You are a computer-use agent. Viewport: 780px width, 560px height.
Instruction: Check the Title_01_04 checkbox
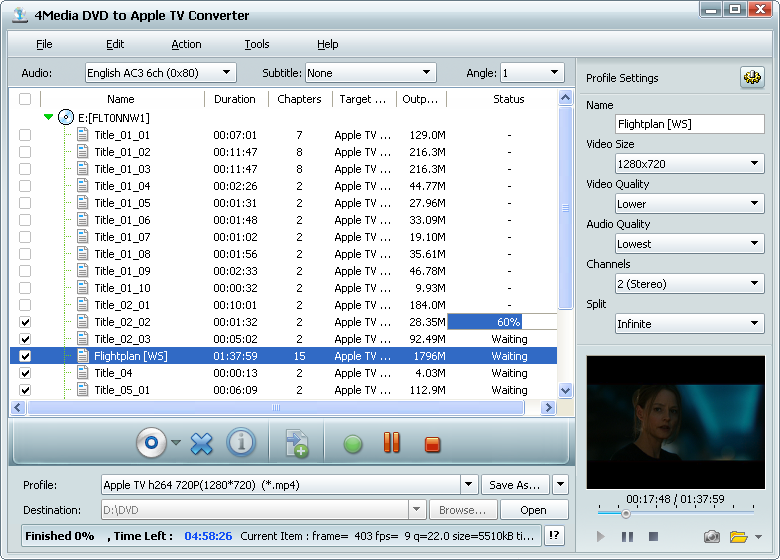[25, 186]
